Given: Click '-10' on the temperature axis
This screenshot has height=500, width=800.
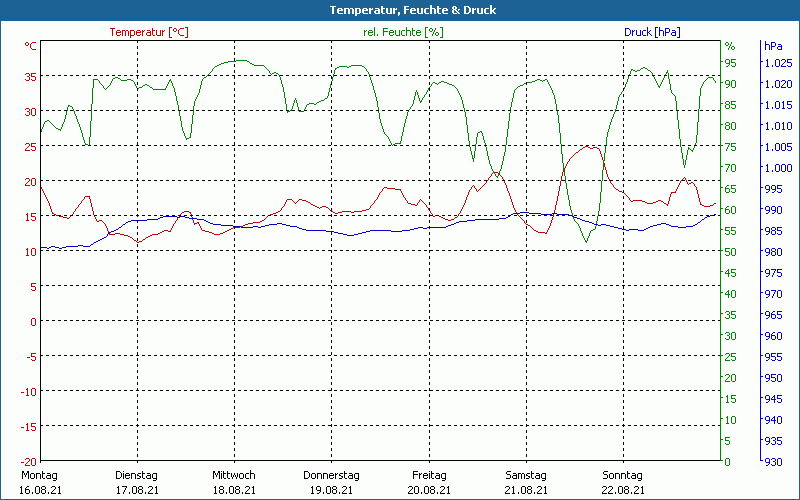Looking at the screenshot, I should click(x=29, y=391).
